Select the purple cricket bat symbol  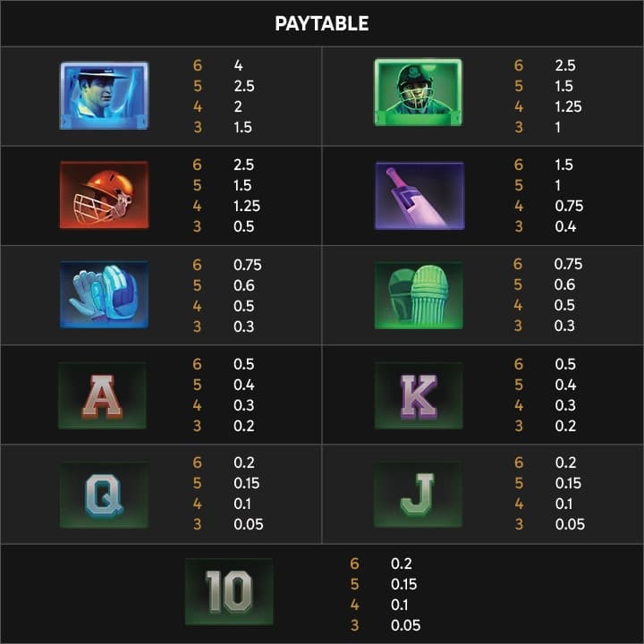click(x=419, y=196)
